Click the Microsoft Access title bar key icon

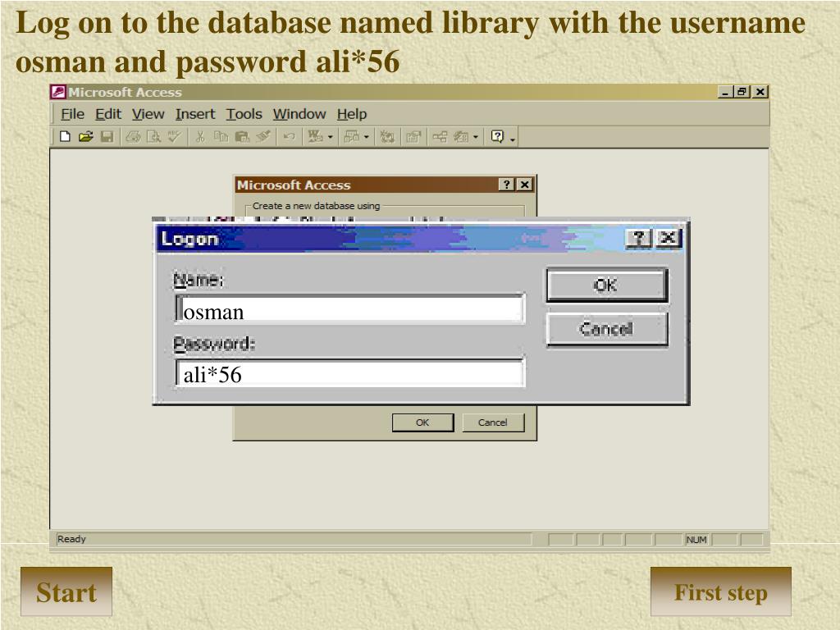coord(58,92)
